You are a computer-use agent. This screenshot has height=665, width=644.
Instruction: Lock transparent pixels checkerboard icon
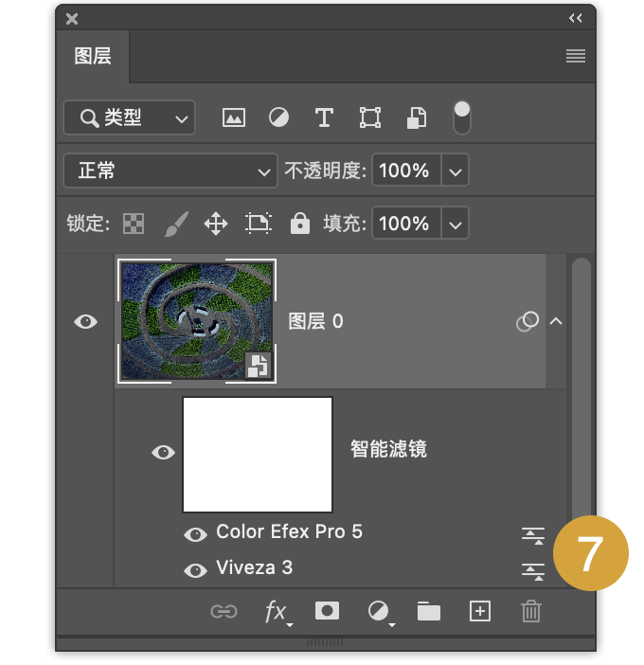pos(134,224)
